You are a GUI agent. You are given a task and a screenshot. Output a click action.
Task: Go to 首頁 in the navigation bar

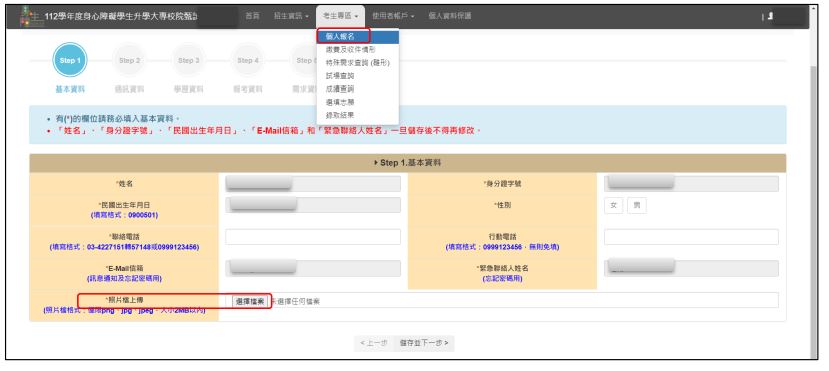[252, 16]
